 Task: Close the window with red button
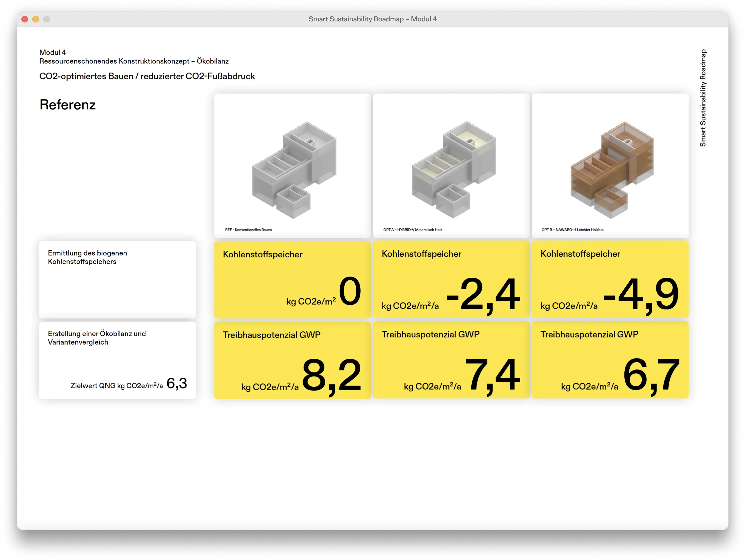point(25,19)
